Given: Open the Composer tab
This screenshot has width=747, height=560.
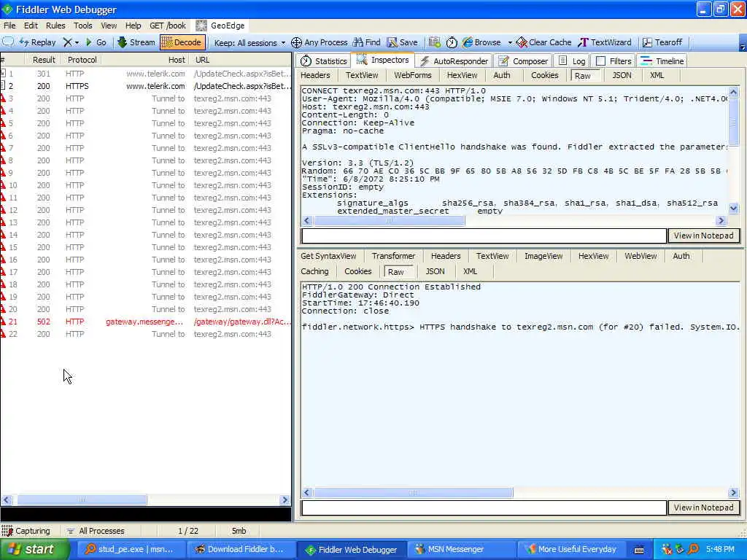Looking at the screenshot, I should [x=523, y=61].
